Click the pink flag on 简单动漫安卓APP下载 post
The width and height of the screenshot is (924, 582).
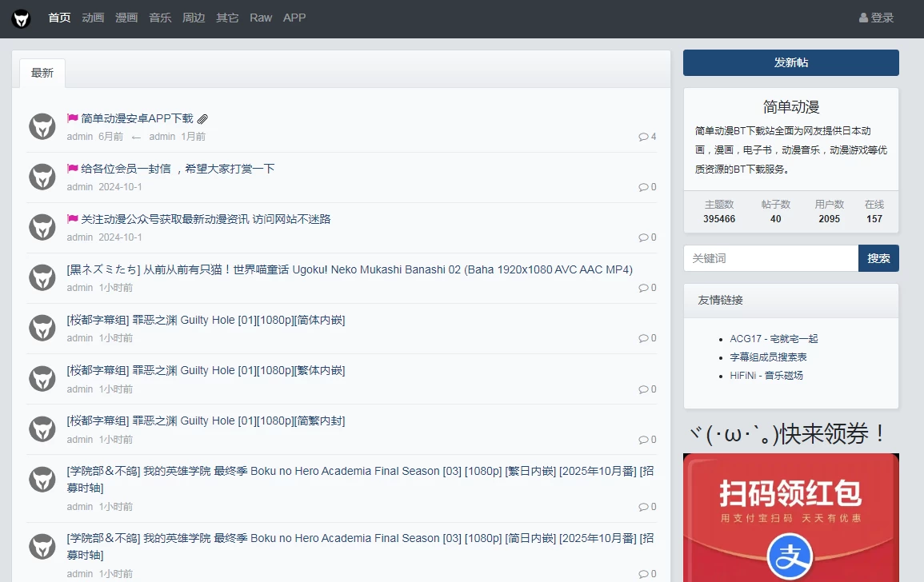73,118
